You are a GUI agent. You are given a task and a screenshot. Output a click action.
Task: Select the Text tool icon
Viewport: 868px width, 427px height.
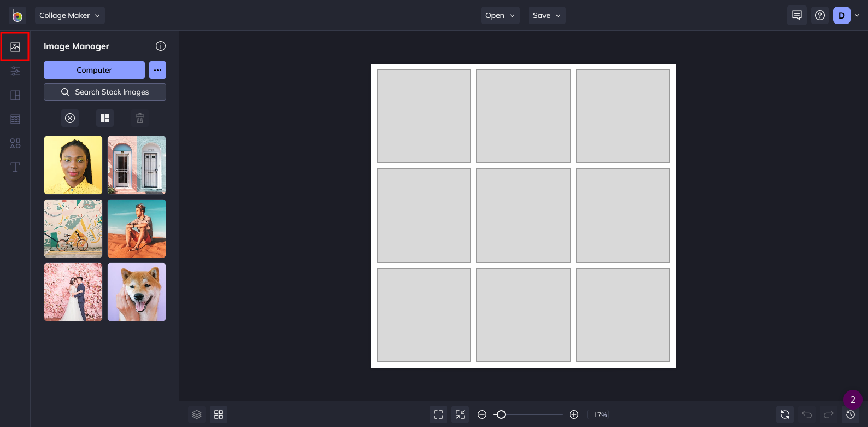tap(15, 167)
